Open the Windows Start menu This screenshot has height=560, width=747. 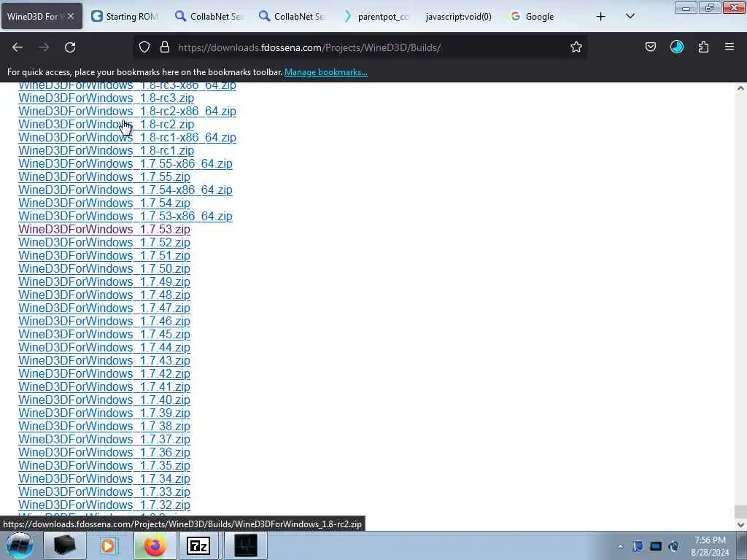[19, 545]
